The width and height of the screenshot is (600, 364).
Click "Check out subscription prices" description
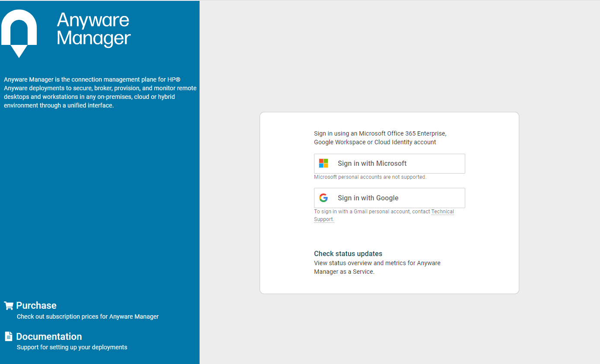click(88, 317)
